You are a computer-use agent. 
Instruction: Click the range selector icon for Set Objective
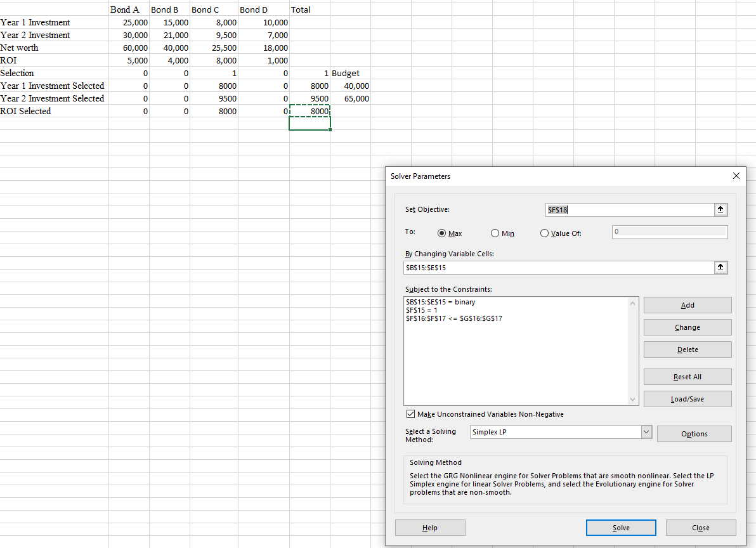720,209
